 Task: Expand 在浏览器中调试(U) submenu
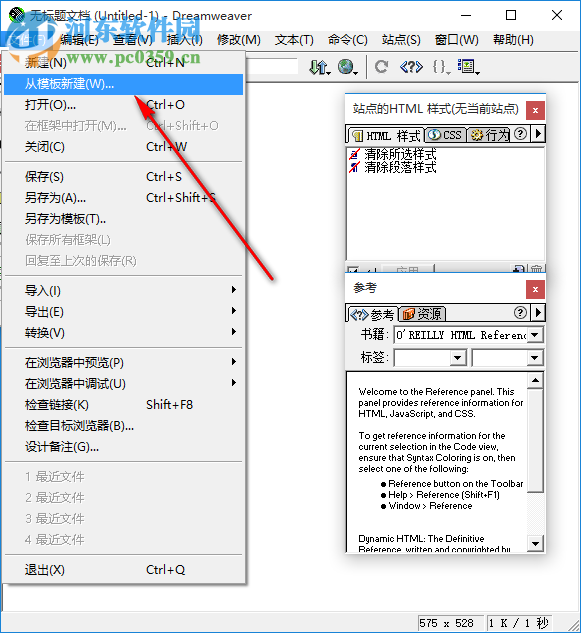pyautogui.click(x=124, y=384)
